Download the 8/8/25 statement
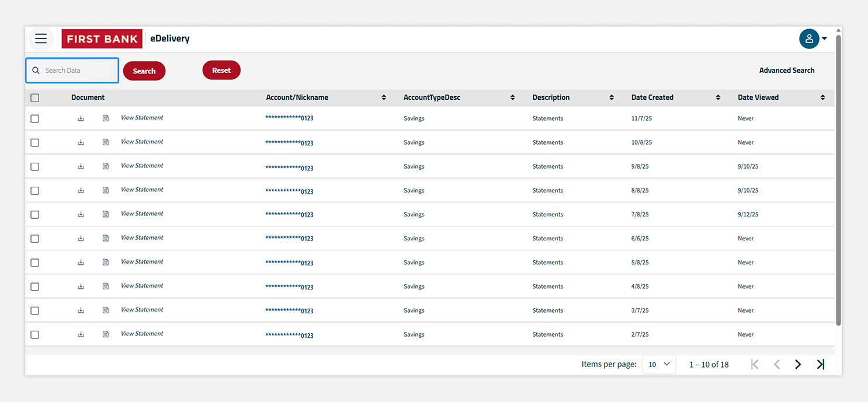Image resolution: width=868 pixels, height=402 pixels. tap(81, 190)
